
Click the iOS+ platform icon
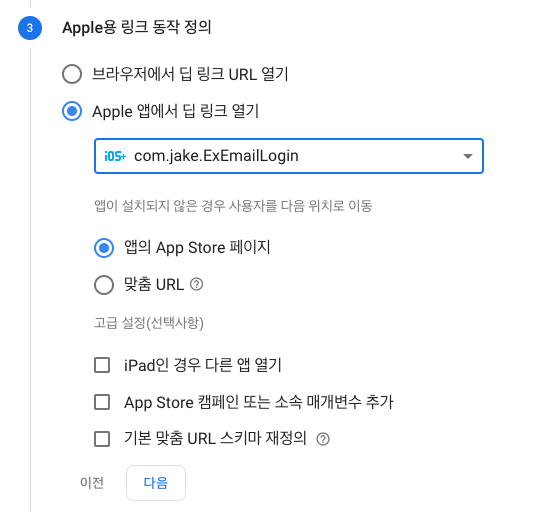(115, 156)
